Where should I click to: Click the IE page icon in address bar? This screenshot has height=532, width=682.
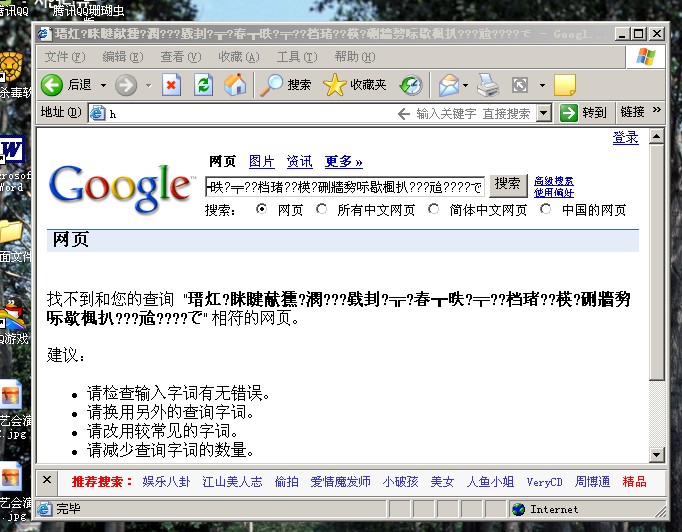[x=98, y=114]
